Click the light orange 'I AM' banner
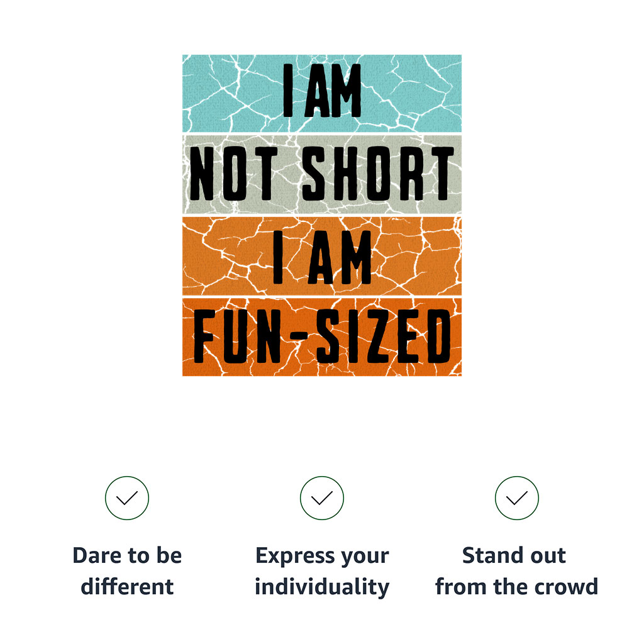This screenshot has height=644, width=644. (x=321, y=256)
